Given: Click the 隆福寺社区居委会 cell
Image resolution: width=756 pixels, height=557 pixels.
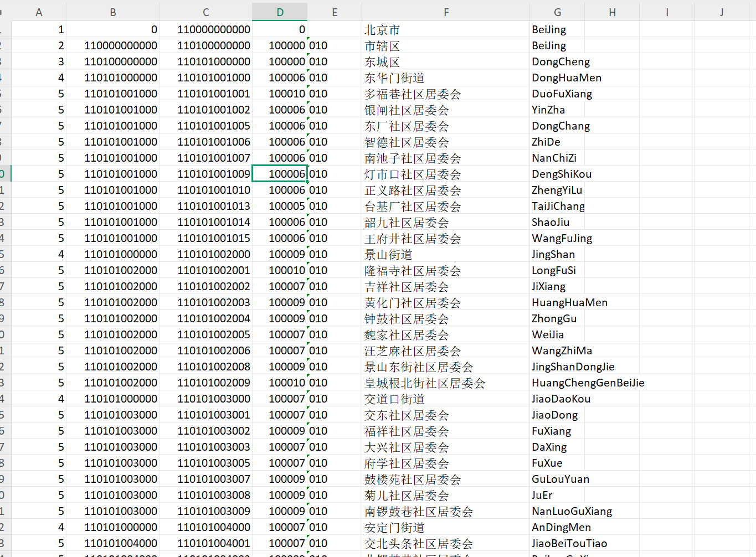Looking at the screenshot, I should pyautogui.click(x=446, y=270).
